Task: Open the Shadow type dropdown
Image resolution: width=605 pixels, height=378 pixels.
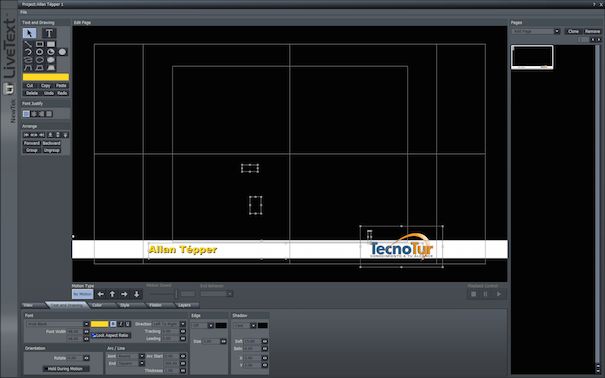Action: pyautogui.click(x=253, y=326)
